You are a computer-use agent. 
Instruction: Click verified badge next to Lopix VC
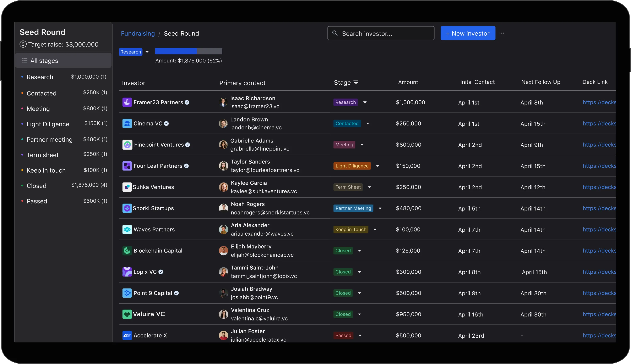click(161, 272)
